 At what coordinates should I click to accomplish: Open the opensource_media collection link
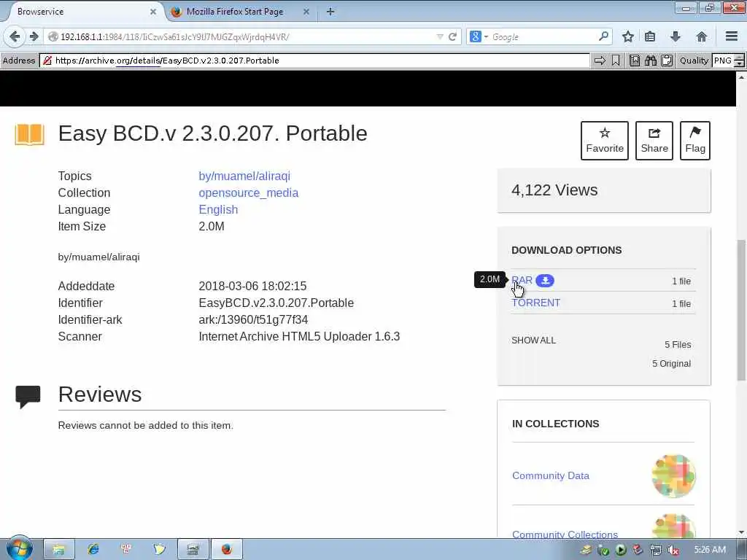click(x=248, y=192)
